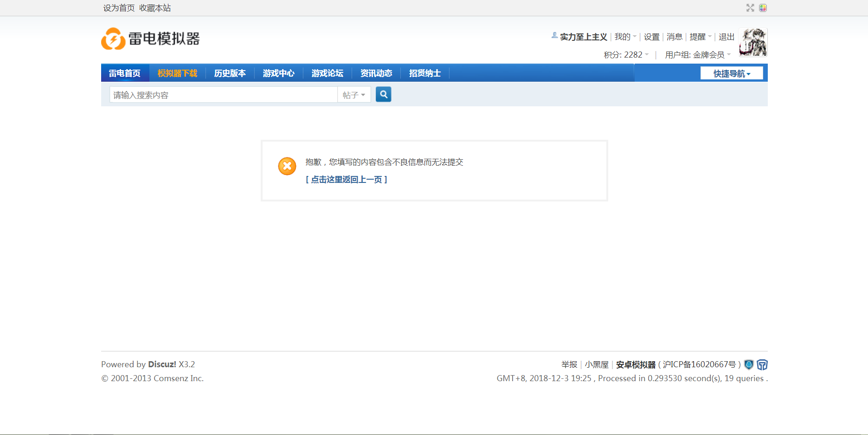Image resolution: width=868 pixels, height=435 pixels.
Task: Open 历史版本 nav tab
Action: (x=230, y=73)
